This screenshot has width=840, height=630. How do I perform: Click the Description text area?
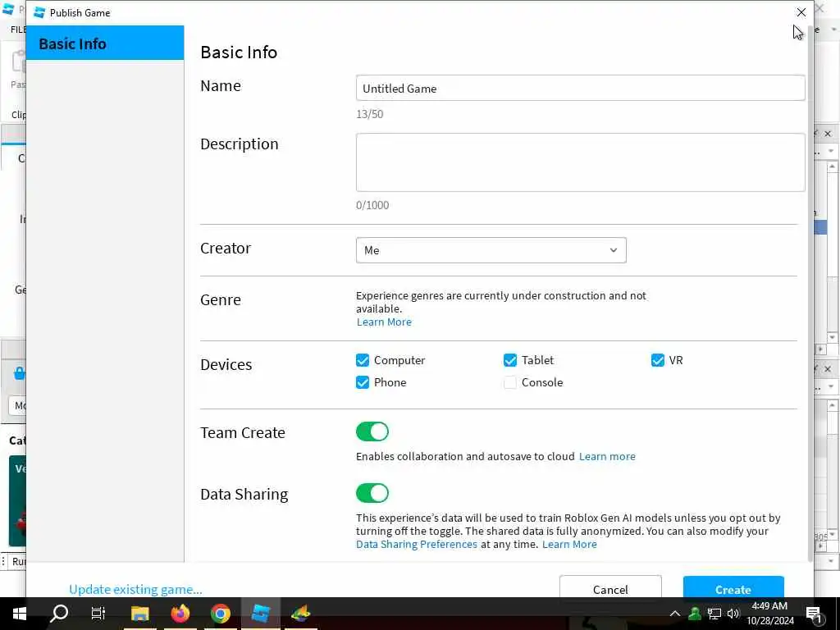[x=580, y=162]
